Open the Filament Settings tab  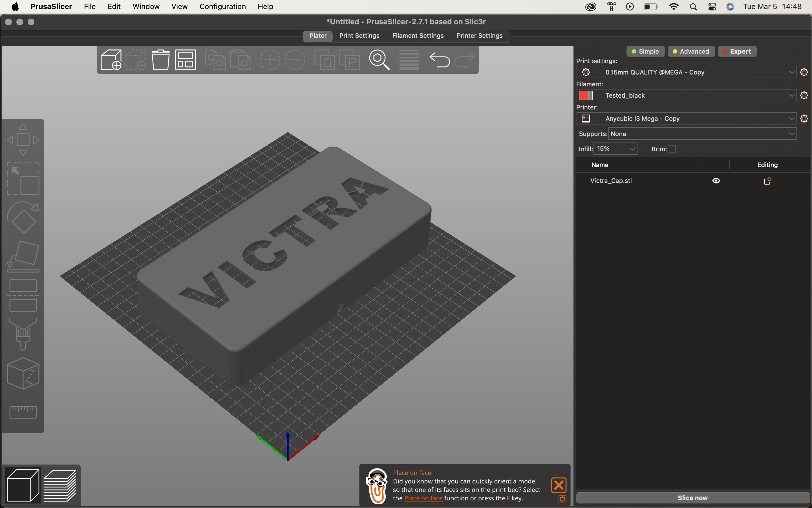coord(418,36)
